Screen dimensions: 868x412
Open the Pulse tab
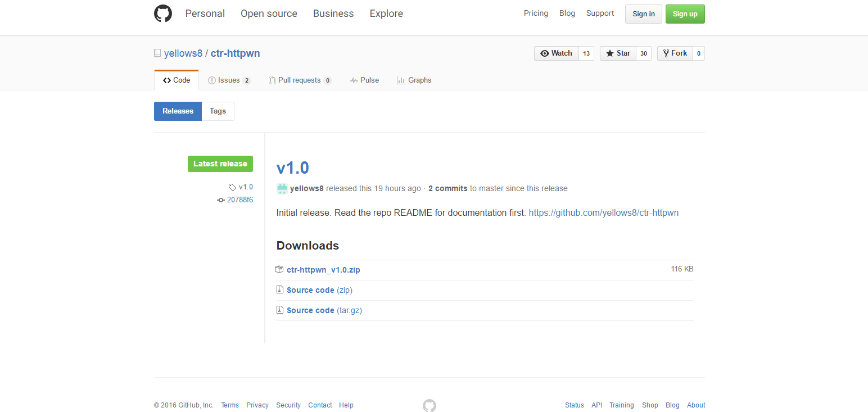tap(364, 80)
